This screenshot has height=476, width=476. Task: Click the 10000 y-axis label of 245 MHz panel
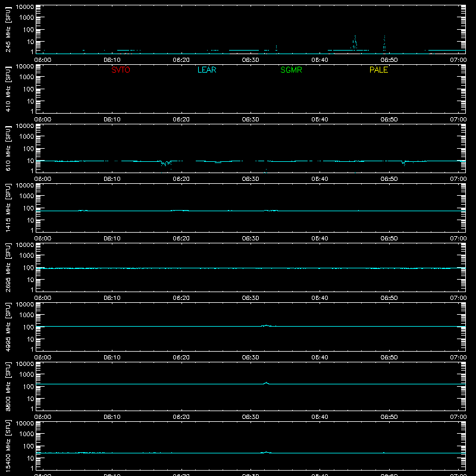coord(25,7)
